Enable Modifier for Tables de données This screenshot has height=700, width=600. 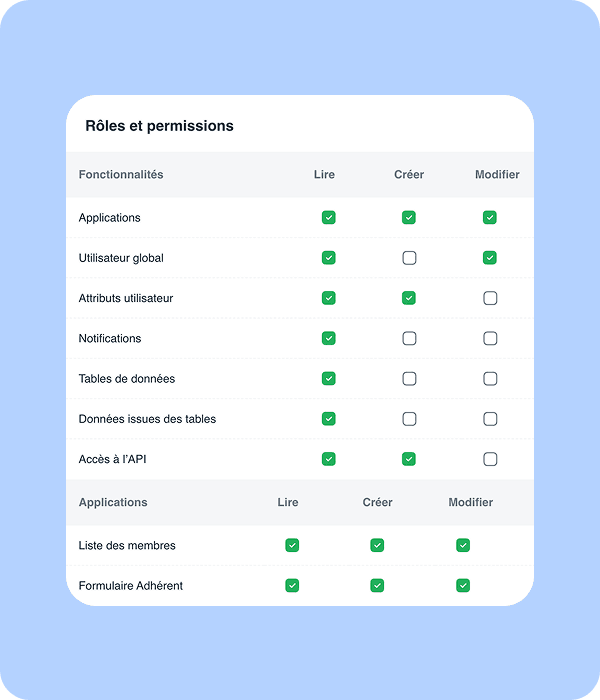490,379
